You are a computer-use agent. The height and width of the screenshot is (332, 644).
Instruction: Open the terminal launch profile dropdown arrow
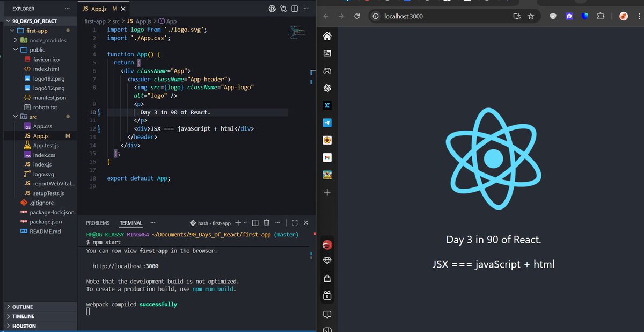click(245, 223)
